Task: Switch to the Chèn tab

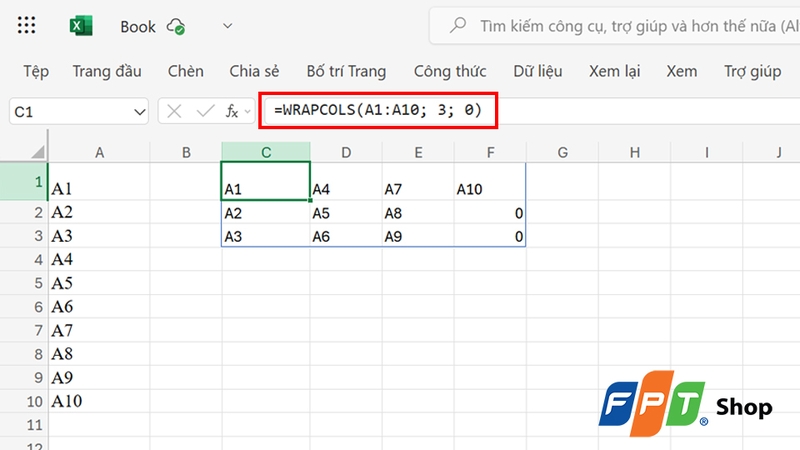Action: [x=186, y=71]
